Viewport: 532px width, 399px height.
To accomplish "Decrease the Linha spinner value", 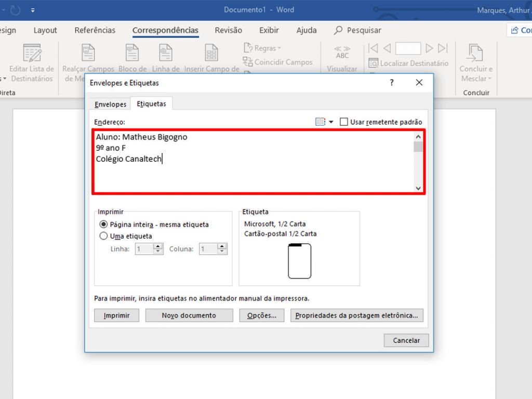I will point(158,252).
